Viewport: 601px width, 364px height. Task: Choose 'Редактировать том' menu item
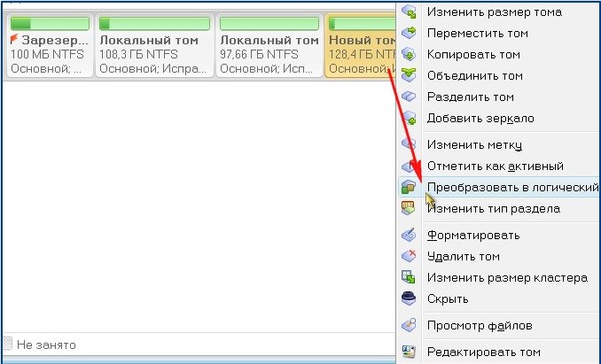483,352
